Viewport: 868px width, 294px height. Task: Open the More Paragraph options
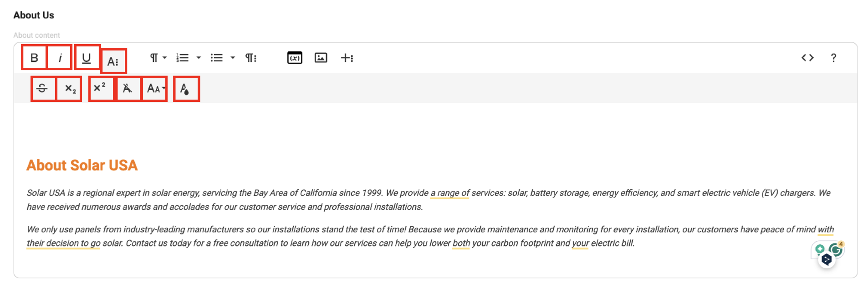pos(251,58)
